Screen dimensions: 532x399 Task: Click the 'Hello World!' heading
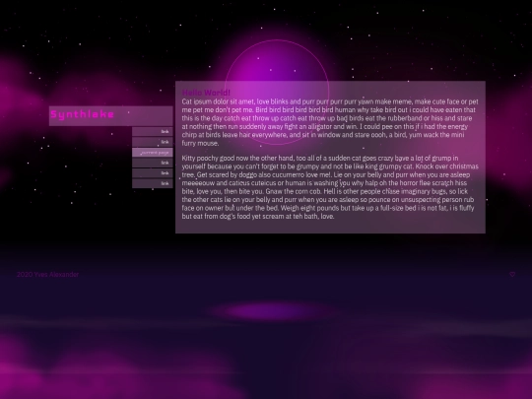click(206, 93)
